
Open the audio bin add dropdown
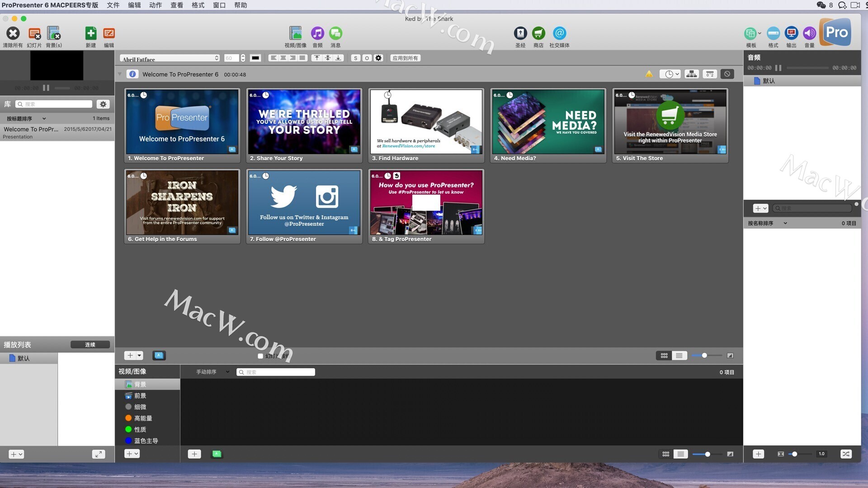[760, 208]
